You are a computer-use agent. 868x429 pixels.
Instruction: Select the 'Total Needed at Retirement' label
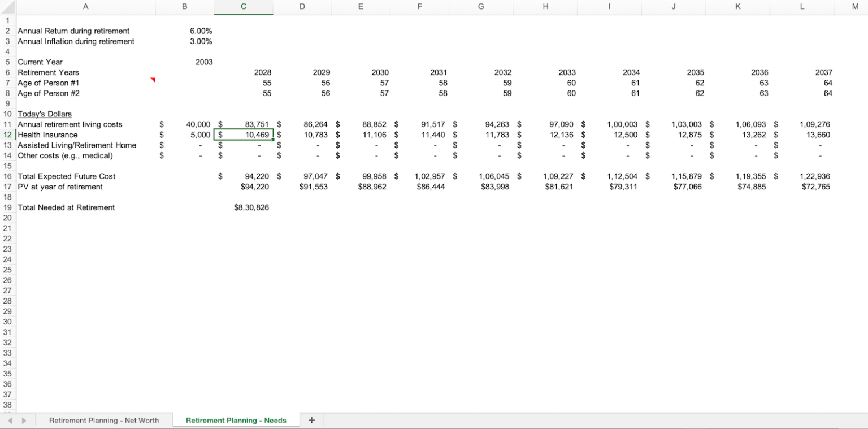pyautogui.click(x=66, y=207)
